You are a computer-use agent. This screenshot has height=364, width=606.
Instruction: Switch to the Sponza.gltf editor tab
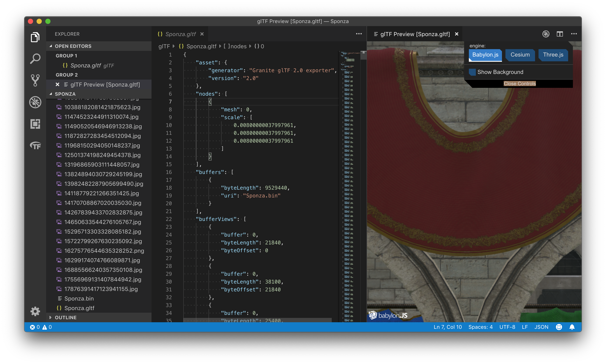180,34
